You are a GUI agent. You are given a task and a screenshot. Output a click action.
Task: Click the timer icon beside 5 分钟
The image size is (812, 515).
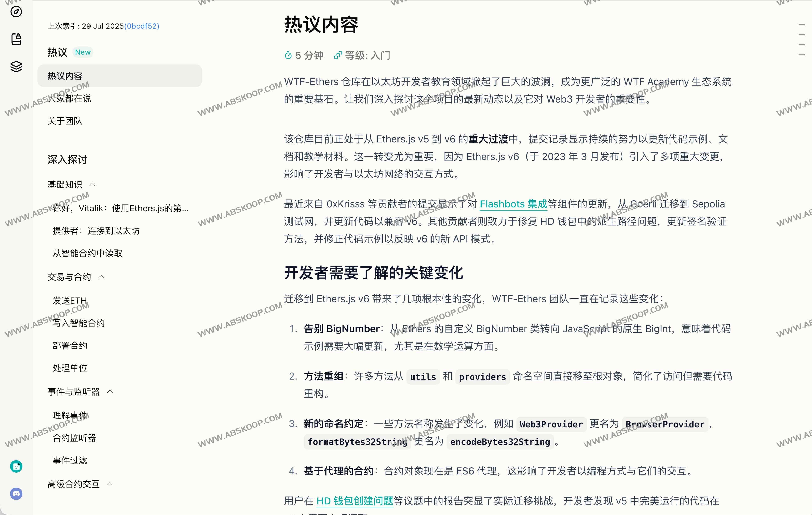[x=288, y=56]
